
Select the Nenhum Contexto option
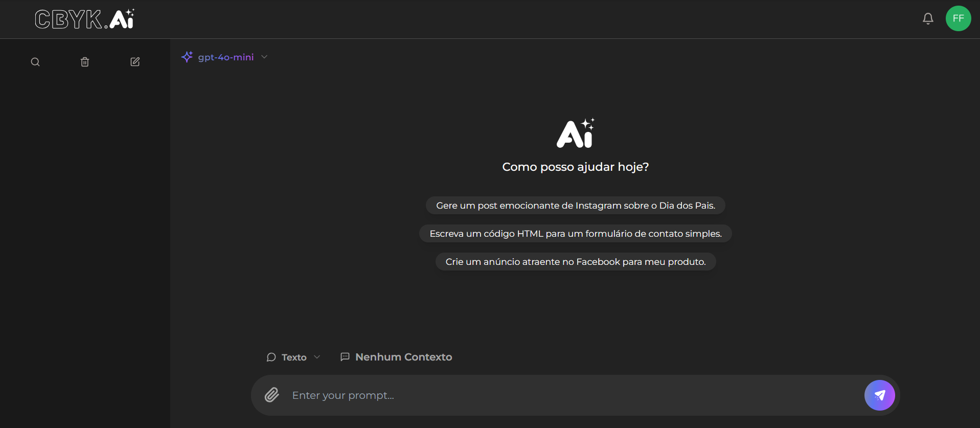[x=403, y=357]
